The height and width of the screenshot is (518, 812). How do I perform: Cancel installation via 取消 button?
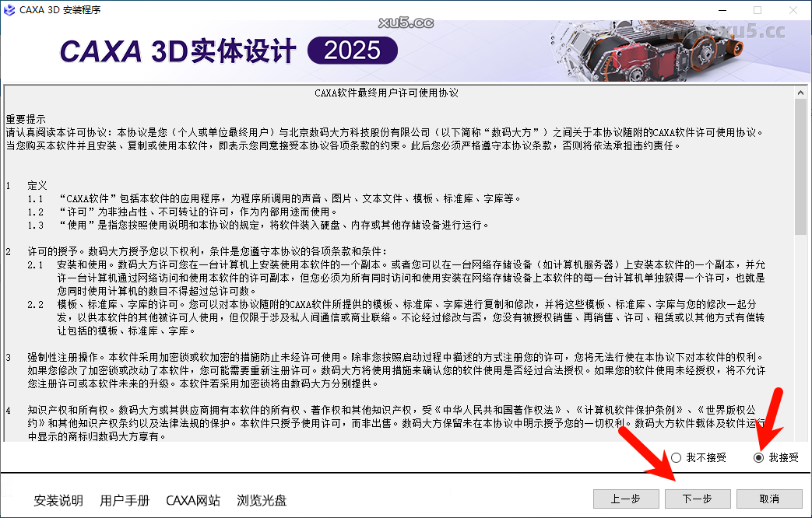[x=769, y=499]
